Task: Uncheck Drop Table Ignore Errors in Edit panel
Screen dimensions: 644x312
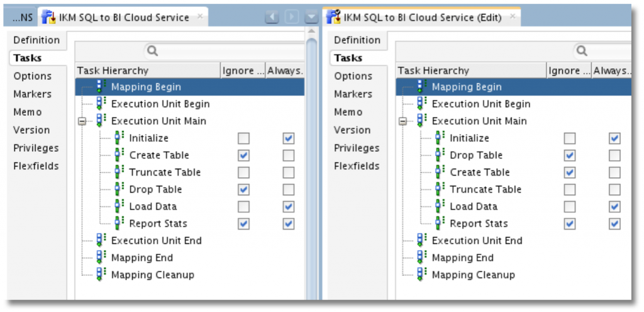Action: [570, 155]
